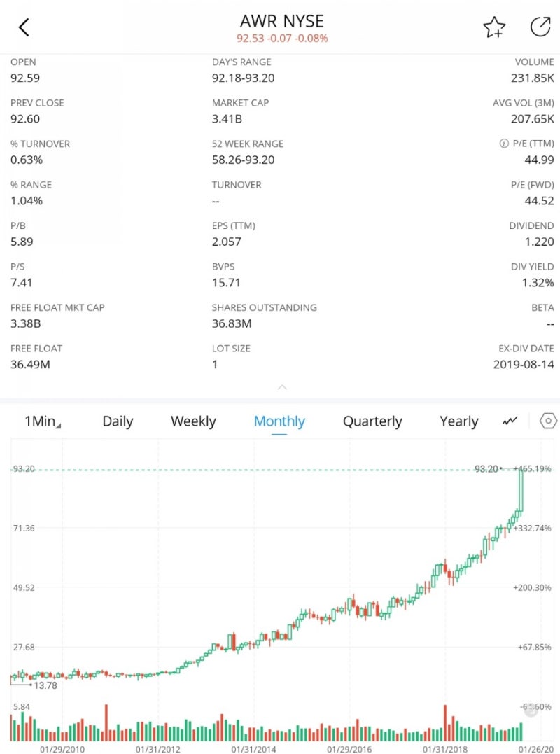Tap the back arrow icon

(x=24, y=27)
